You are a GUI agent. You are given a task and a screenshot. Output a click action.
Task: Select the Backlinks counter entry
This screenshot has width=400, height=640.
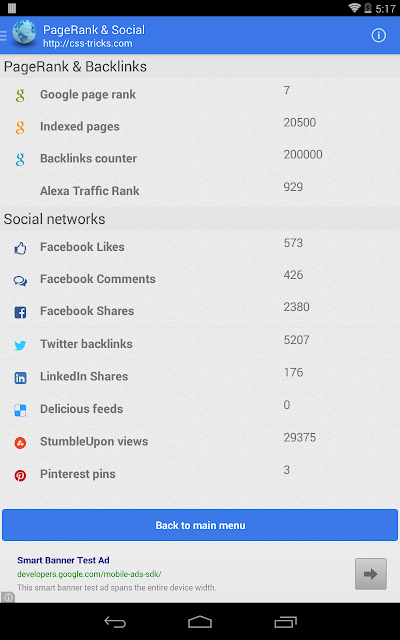pos(200,158)
